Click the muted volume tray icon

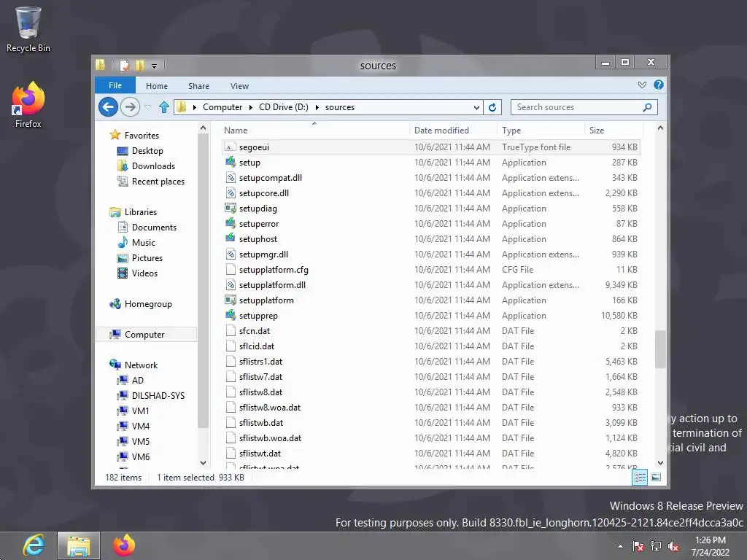tap(673, 546)
